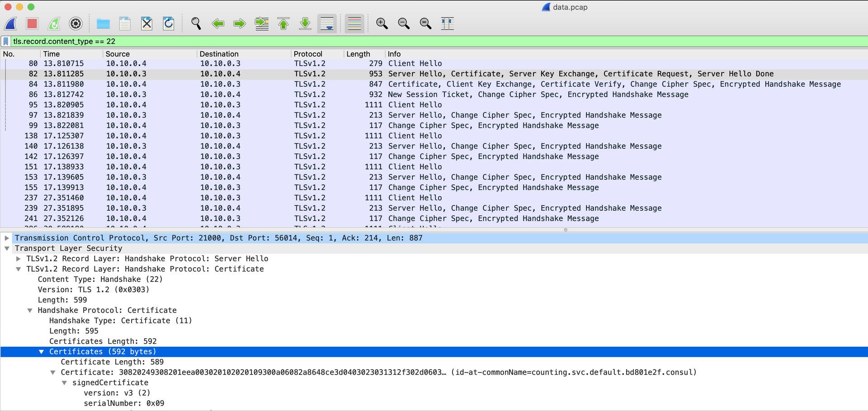Image resolution: width=868 pixels, height=411 pixels.
Task: Zoom in on the packet list text
Action: [x=382, y=24]
